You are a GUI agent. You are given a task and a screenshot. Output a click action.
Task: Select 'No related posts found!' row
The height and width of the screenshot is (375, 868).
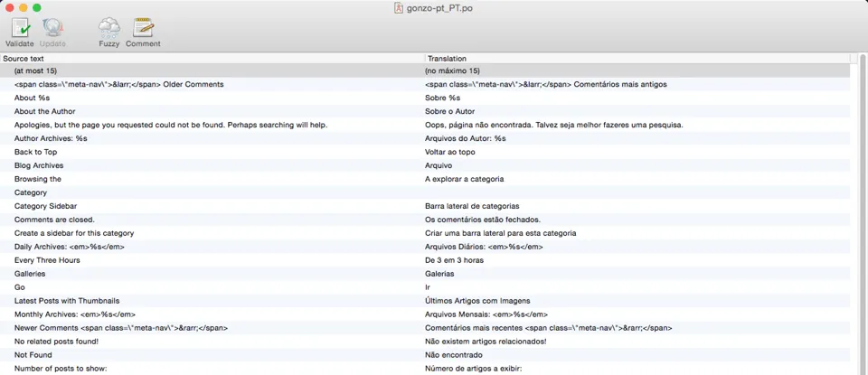coord(56,342)
